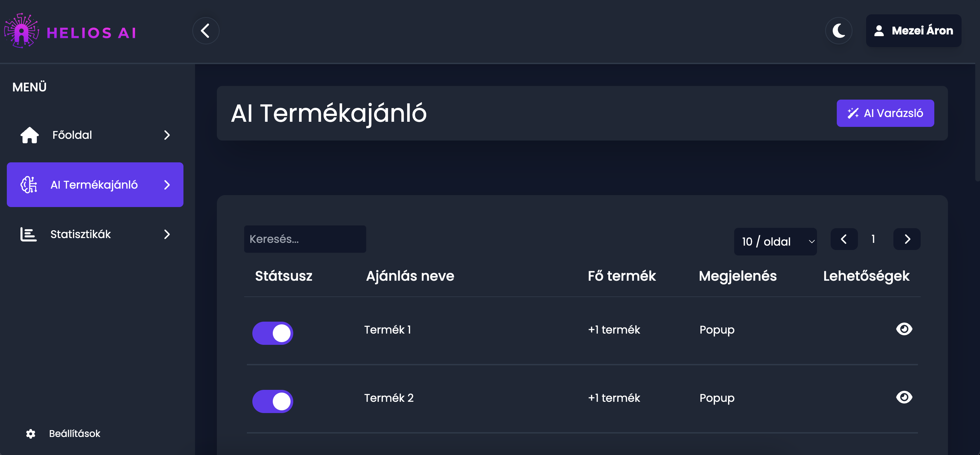Click the Beállítások gear icon
This screenshot has width=980, height=455.
(x=31, y=434)
